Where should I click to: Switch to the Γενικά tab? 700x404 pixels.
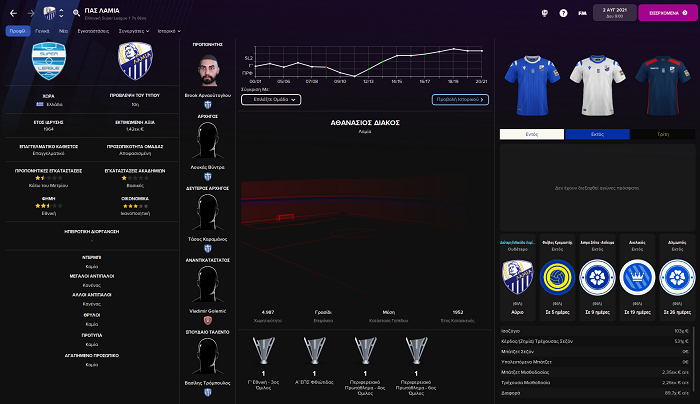click(42, 31)
